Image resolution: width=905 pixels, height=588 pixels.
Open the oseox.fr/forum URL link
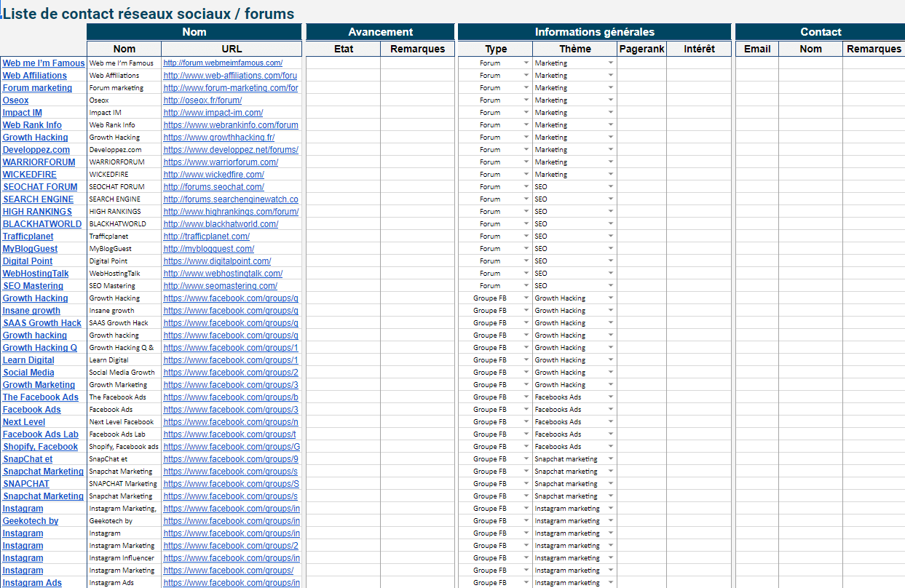202,100
